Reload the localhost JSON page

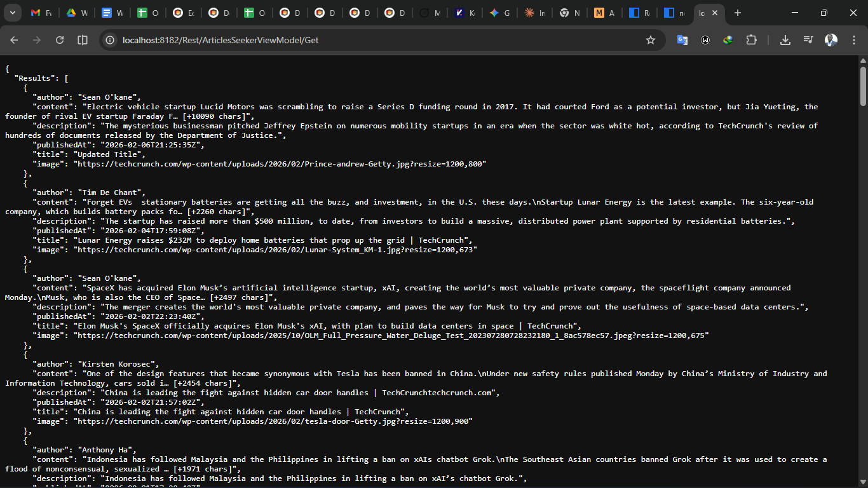pyautogui.click(x=60, y=40)
